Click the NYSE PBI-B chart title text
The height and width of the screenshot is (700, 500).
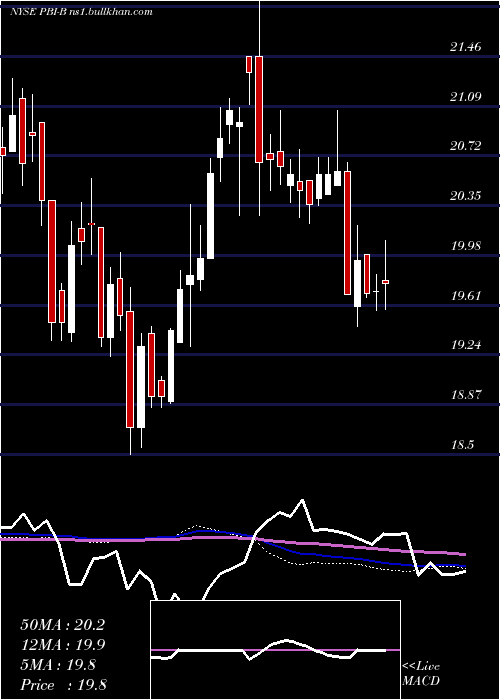[x=81, y=12]
